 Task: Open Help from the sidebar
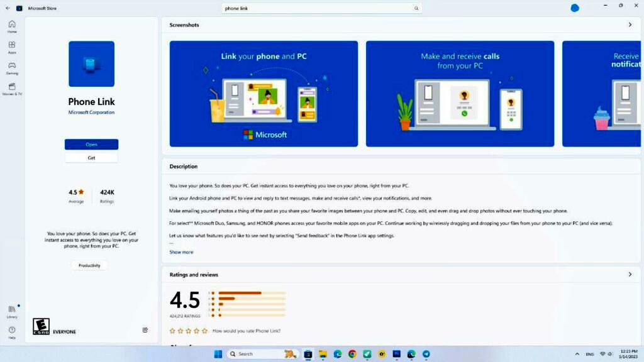pos(12,332)
